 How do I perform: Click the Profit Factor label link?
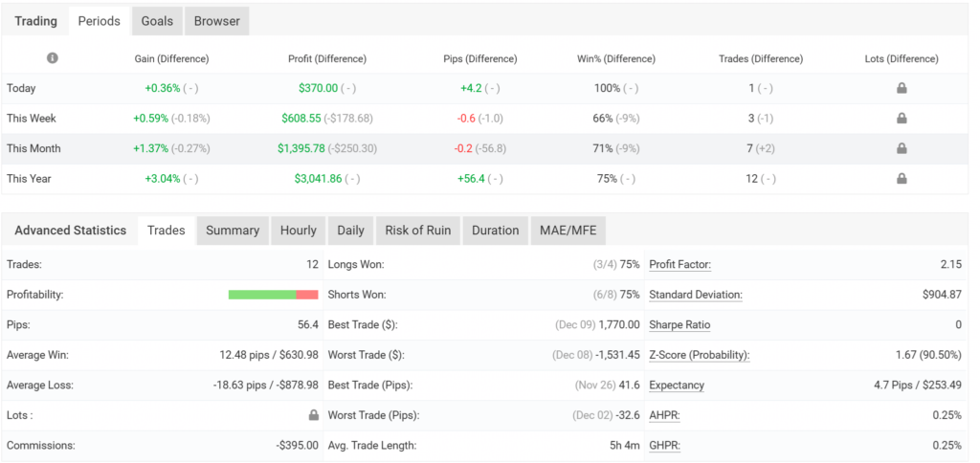[x=679, y=264]
